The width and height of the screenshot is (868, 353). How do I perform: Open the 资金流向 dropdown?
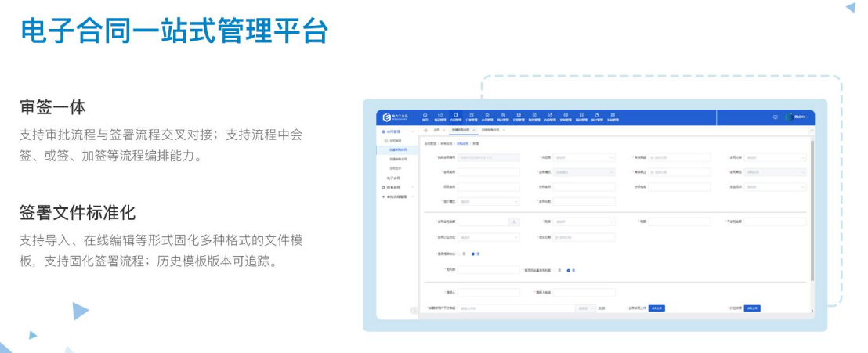point(775,187)
